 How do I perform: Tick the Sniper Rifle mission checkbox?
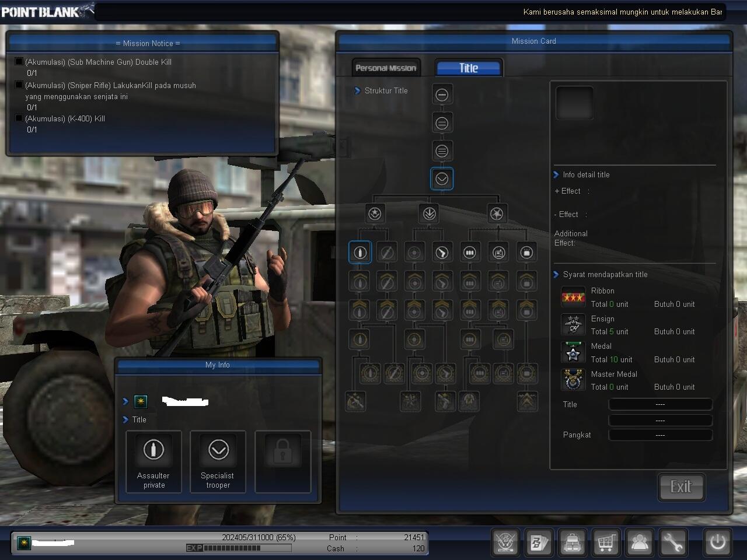click(x=19, y=85)
